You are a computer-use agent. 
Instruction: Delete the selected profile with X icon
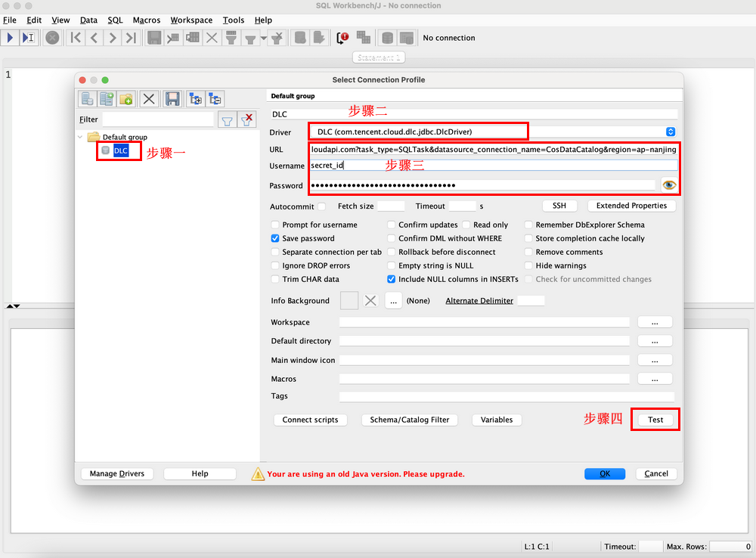point(149,99)
